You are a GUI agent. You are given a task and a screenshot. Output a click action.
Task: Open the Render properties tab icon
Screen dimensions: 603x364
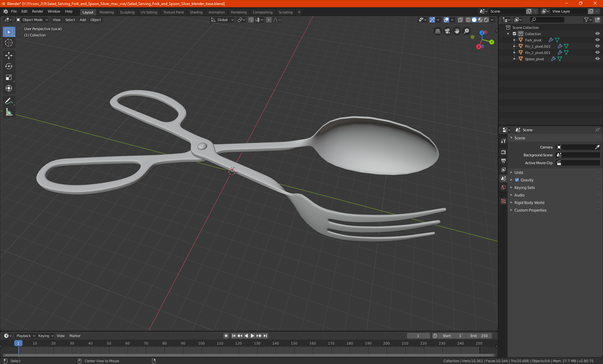pos(503,152)
